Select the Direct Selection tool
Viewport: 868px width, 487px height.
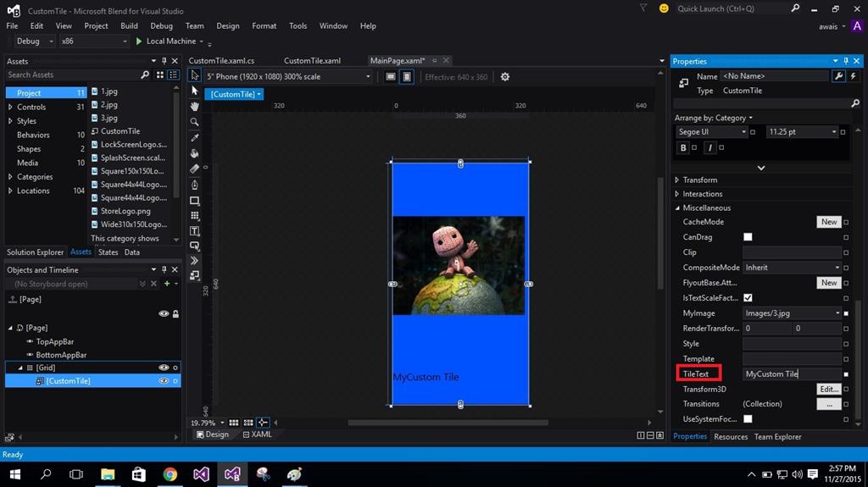195,91
